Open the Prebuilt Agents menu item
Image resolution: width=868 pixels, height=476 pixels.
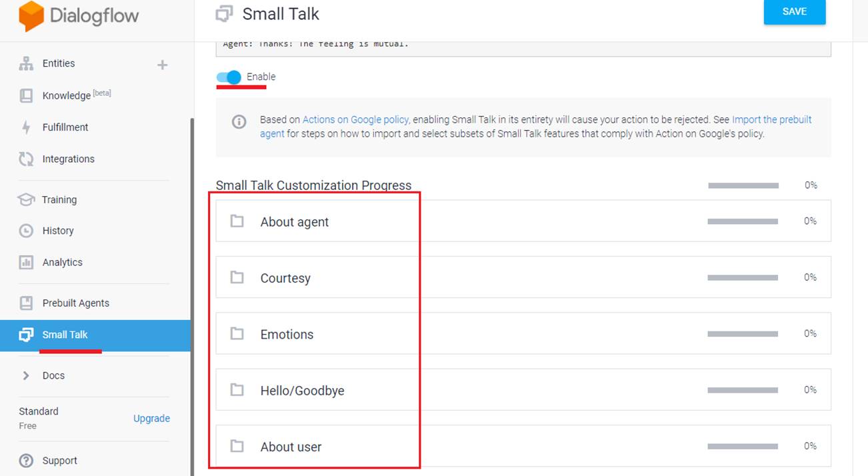[75, 303]
